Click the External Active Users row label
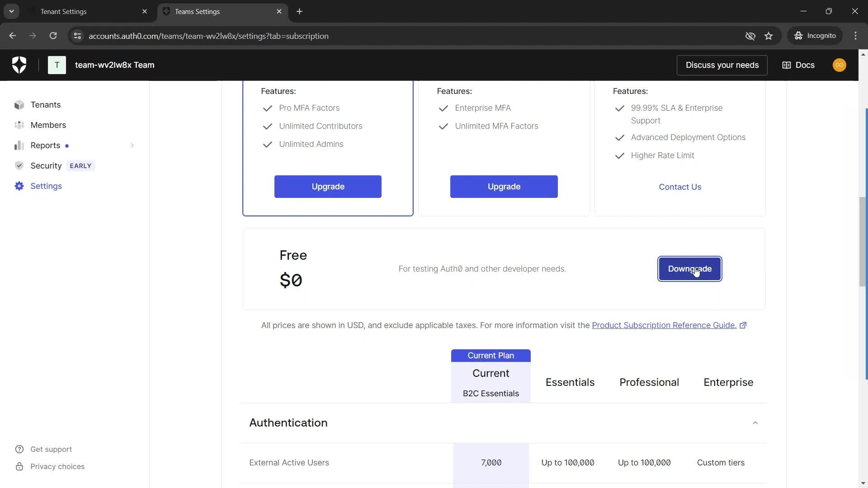The height and width of the screenshot is (488, 868). [289, 463]
